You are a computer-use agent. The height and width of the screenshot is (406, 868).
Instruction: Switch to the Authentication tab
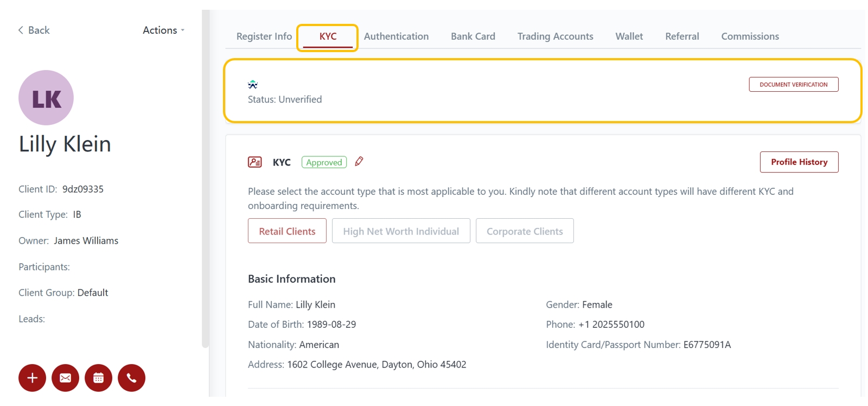(396, 36)
